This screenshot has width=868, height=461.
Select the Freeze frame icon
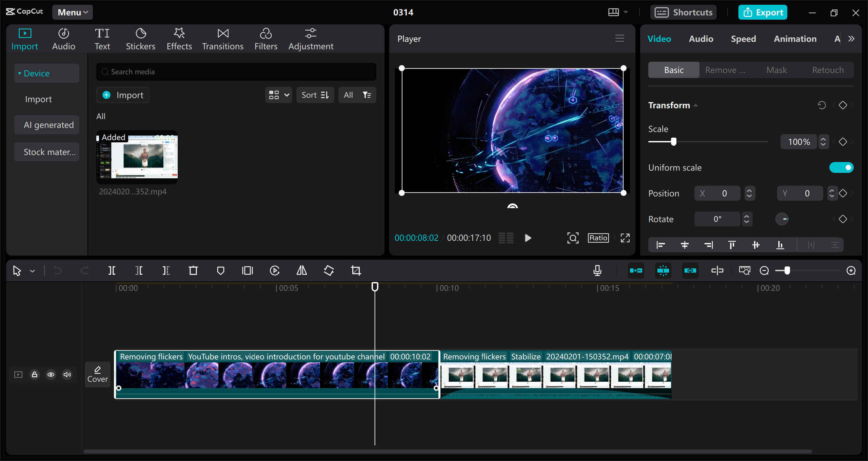click(247, 270)
